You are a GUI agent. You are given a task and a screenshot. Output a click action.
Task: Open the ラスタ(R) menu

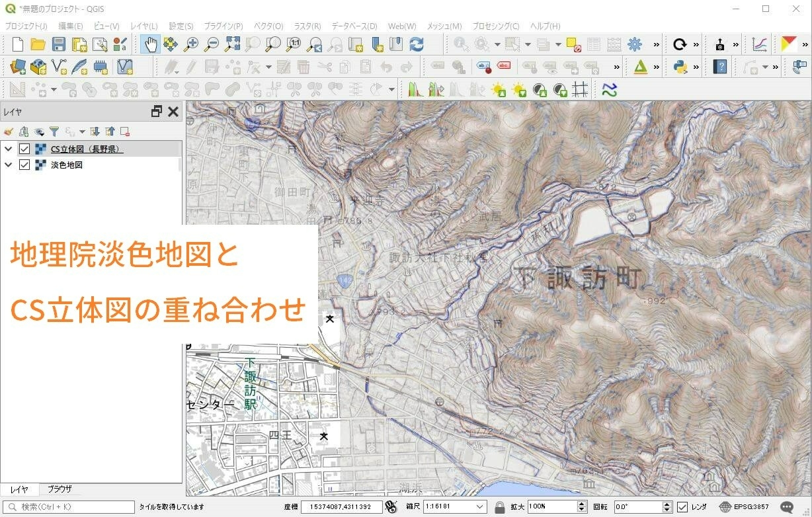(307, 26)
